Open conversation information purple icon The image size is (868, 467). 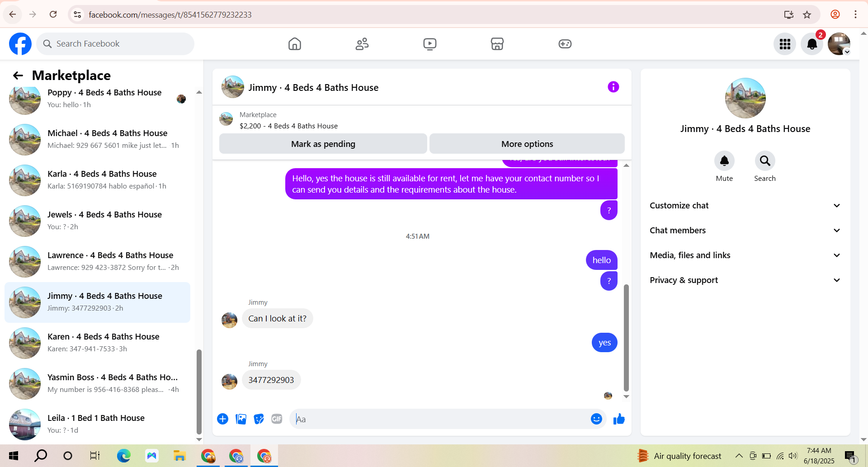613,87
